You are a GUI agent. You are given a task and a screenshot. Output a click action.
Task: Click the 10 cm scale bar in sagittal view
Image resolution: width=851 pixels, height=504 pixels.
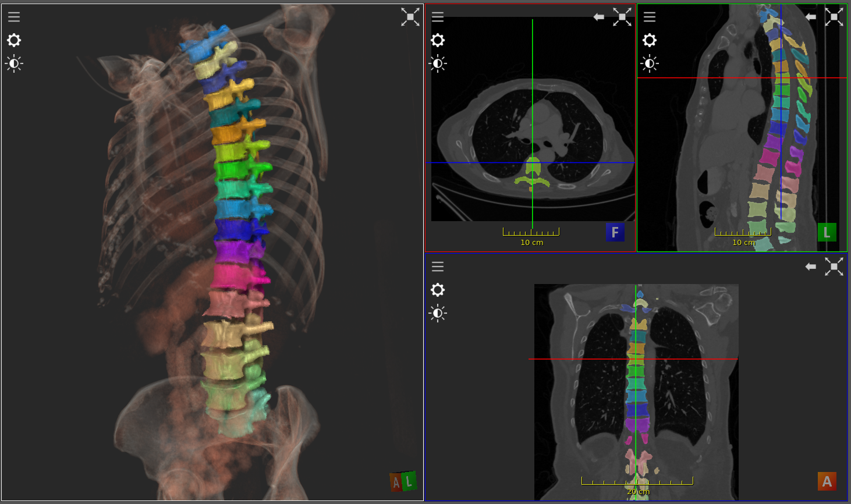pos(743,235)
